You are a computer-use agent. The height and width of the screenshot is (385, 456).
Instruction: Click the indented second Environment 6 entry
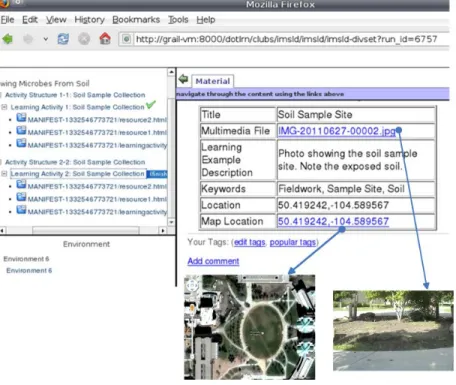point(29,270)
